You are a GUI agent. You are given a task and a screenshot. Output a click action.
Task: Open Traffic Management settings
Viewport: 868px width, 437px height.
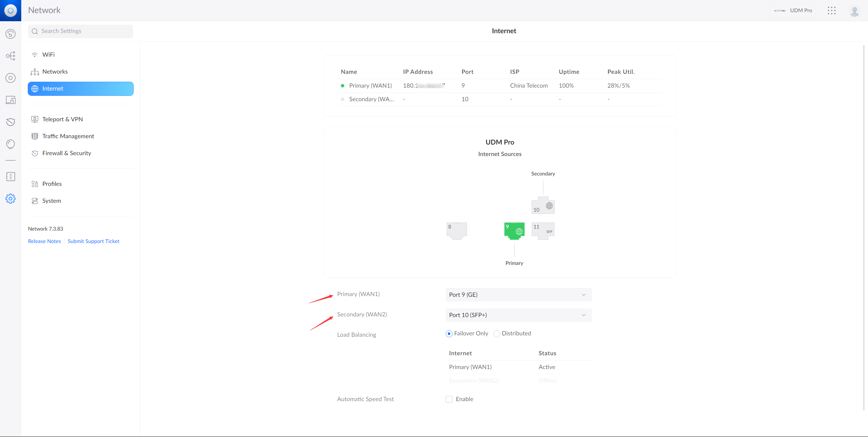tap(80, 136)
